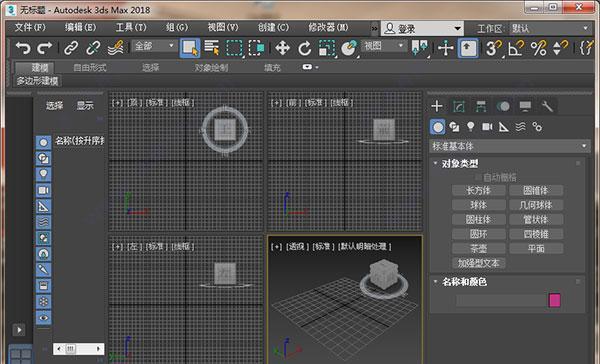Open the Motion command panel tab
The image size is (600, 364).
point(503,106)
